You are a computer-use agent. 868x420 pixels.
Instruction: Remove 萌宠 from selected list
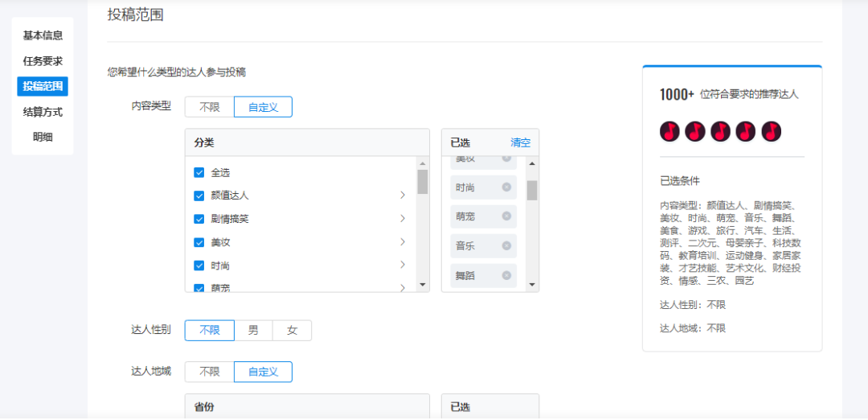(506, 216)
